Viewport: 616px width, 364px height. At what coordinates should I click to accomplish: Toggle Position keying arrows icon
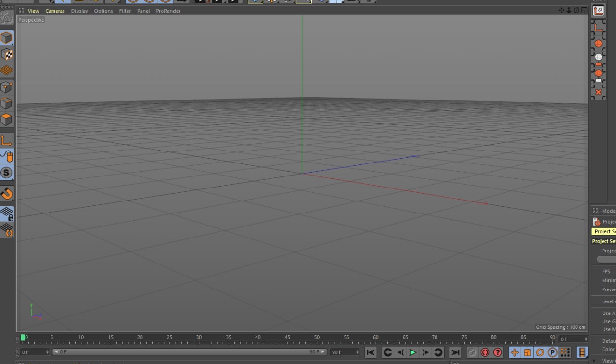point(514,352)
